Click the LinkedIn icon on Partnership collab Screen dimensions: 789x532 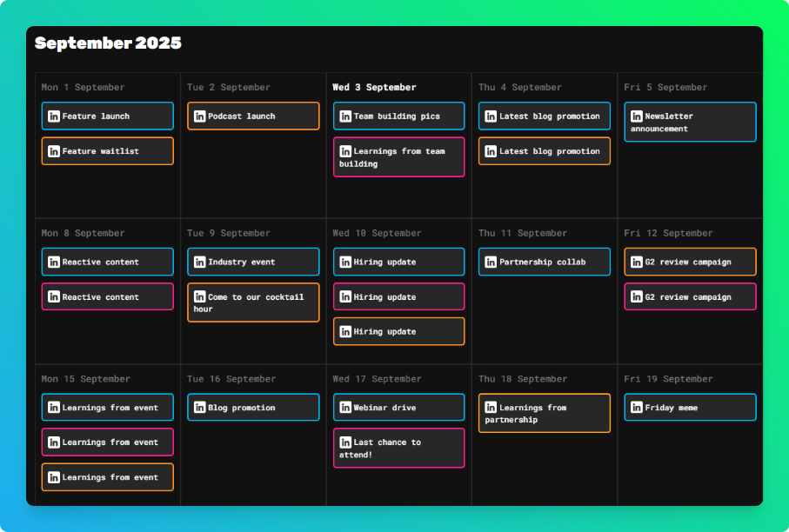pyautogui.click(x=491, y=262)
